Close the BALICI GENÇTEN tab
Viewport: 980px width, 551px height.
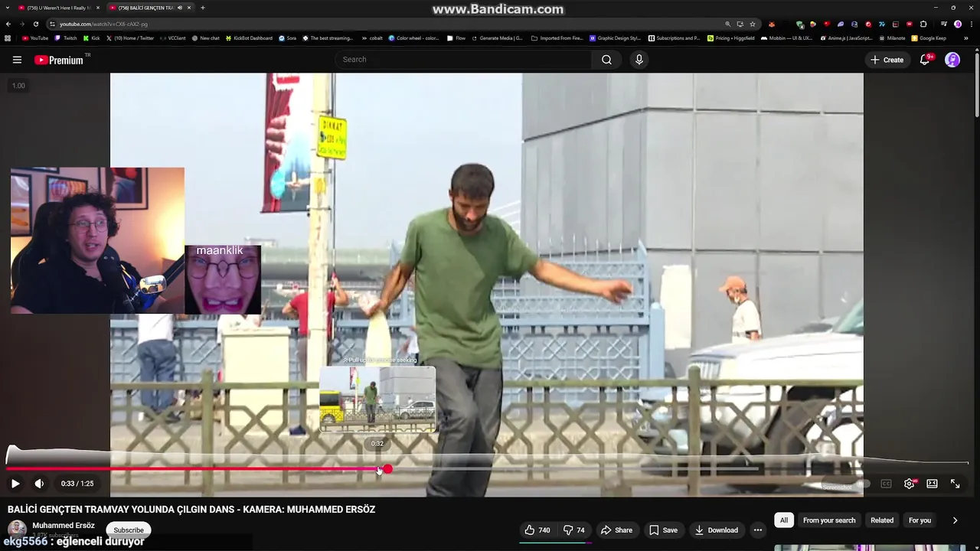[190, 8]
